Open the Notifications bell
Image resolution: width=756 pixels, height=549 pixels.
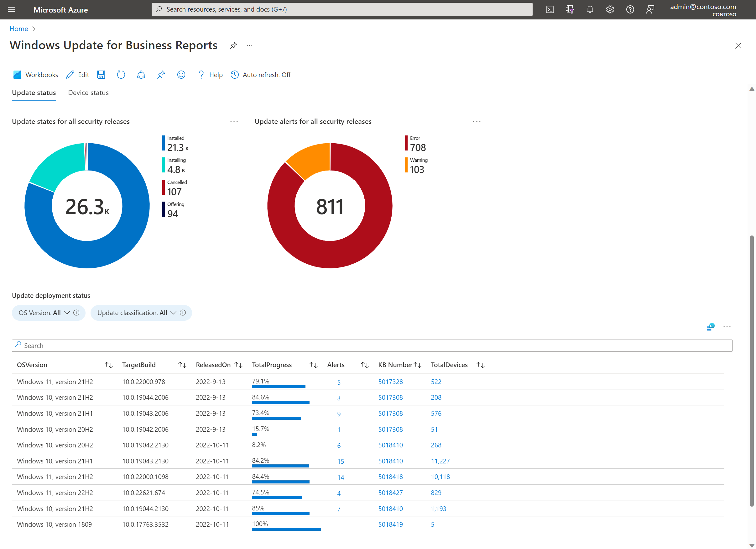pos(590,9)
